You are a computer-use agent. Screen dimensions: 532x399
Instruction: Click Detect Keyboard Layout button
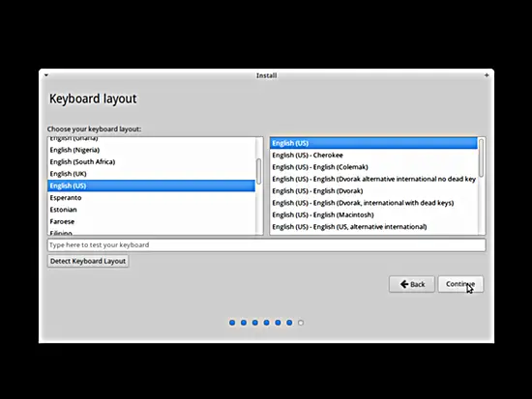[88, 261]
